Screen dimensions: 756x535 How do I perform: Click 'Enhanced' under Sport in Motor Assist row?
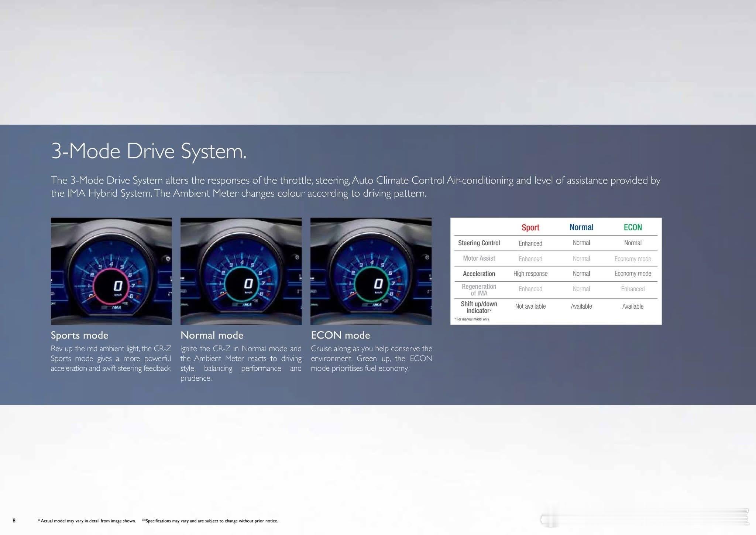tap(530, 259)
